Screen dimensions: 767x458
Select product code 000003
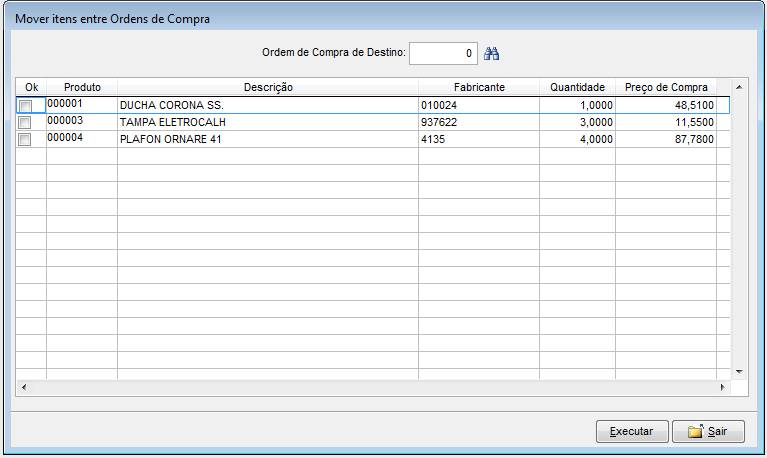(65, 120)
